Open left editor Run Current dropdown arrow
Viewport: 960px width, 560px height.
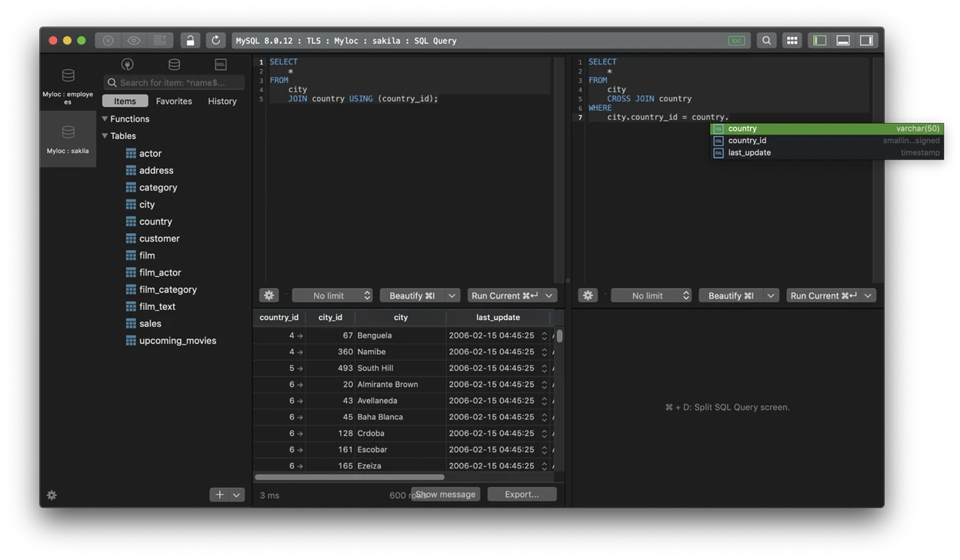549,295
